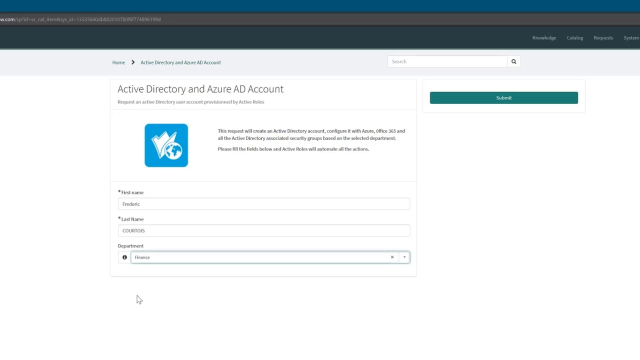
Task: Clear the Finance department selection
Action: coord(392,258)
